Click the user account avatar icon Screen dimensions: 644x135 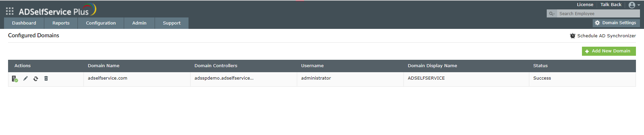pyautogui.click(x=632, y=5)
